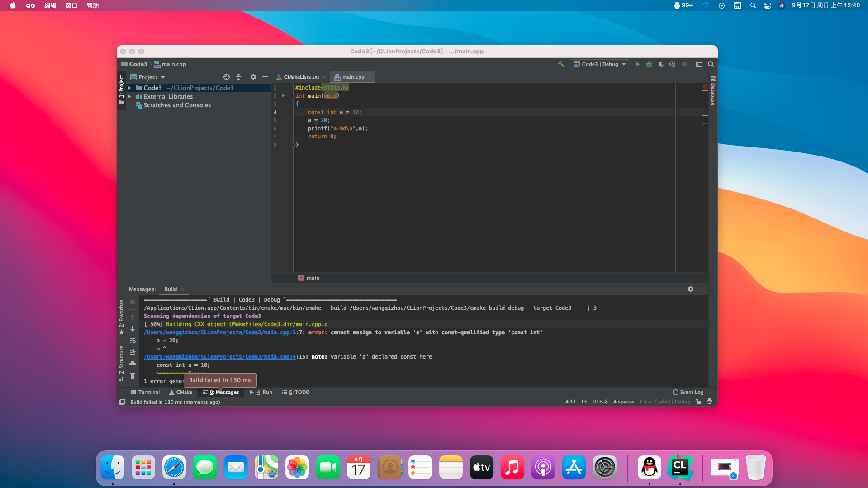Place the cursor on line 6 printf statement
Screen dimensions: 868x488
coord(338,128)
